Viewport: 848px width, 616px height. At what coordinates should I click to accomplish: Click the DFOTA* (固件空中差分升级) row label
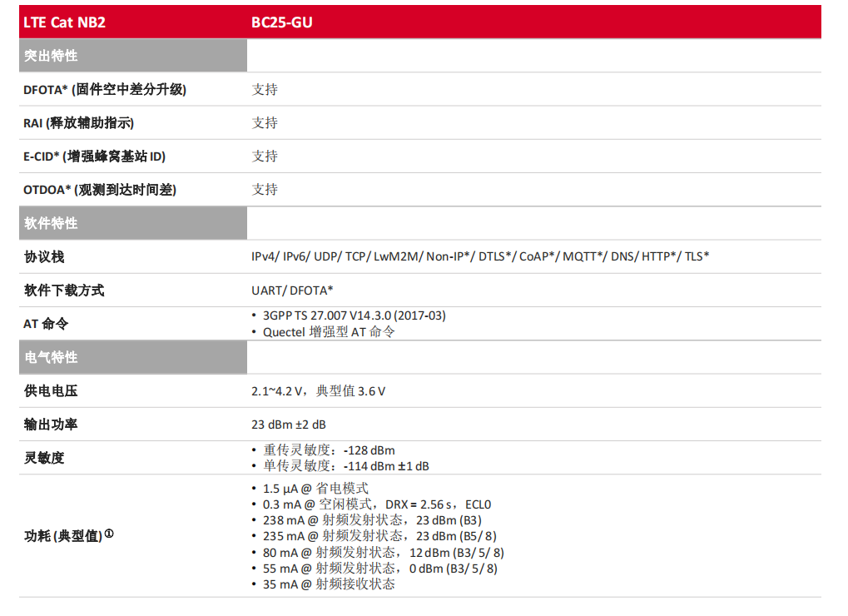pyautogui.click(x=105, y=90)
